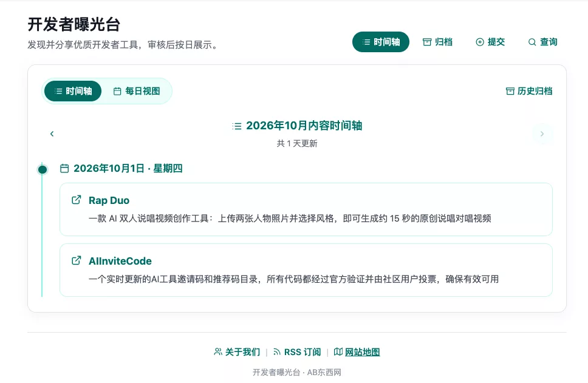
Task: Open the 查询 nav link in header
Action: click(x=542, y=42)
